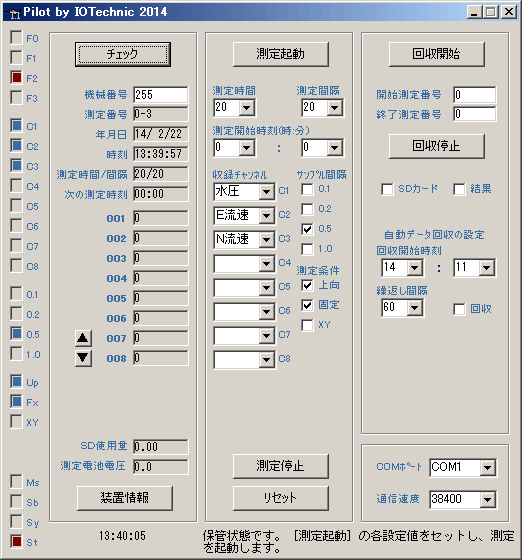Toggle the red St status indicator

[16, 542]
